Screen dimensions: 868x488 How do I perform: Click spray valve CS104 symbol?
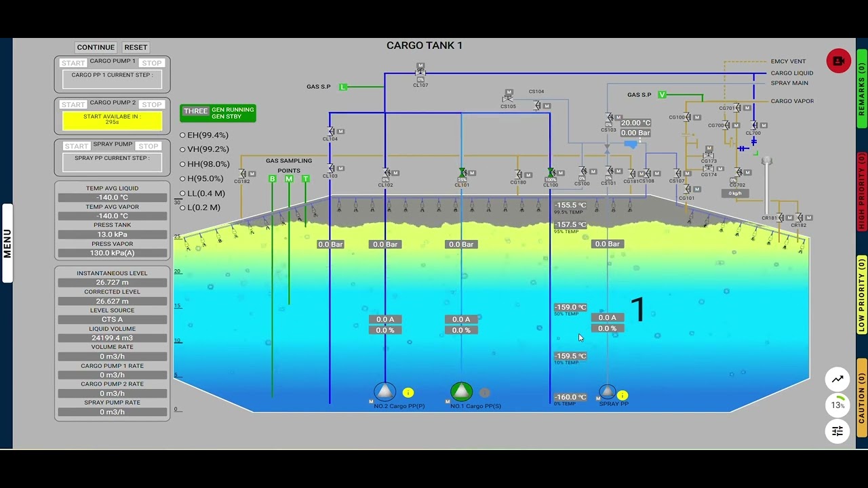536,105
